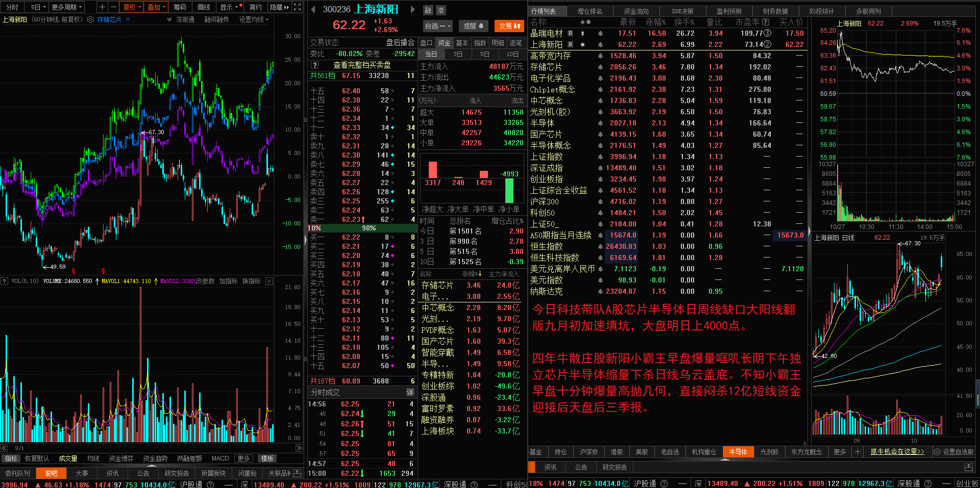Open the 增仓排名 tab
The image size is (980, 488).
(590, 11)
